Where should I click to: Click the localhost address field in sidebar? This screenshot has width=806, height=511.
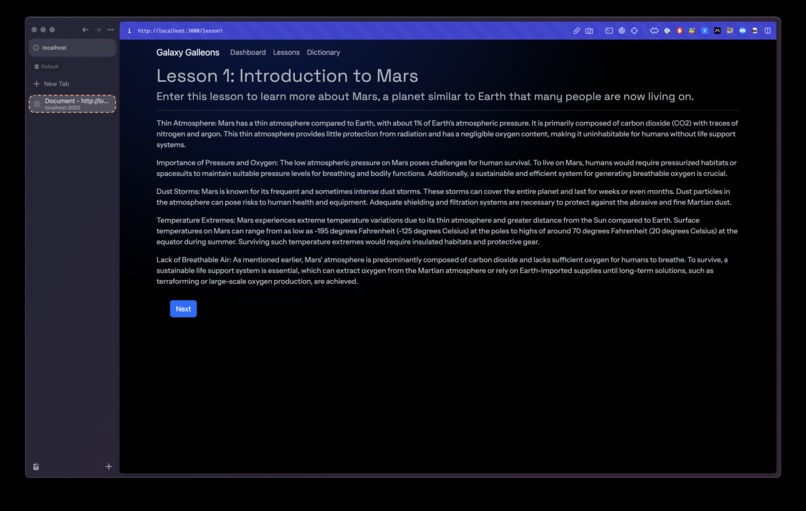pos(72,48)
